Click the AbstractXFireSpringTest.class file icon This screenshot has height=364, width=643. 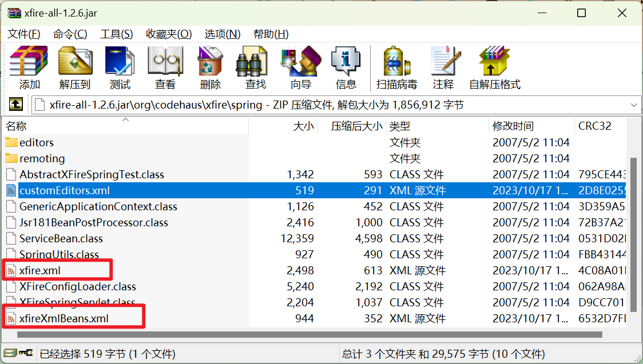11,174
